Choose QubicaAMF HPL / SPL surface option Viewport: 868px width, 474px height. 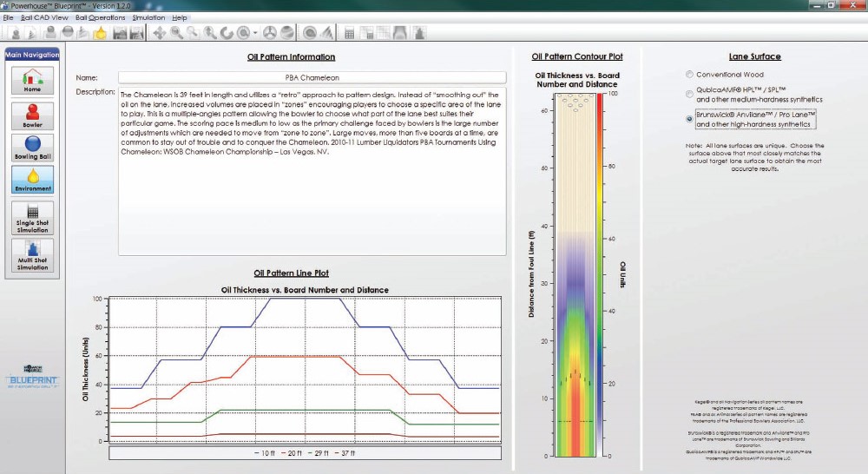690,94
